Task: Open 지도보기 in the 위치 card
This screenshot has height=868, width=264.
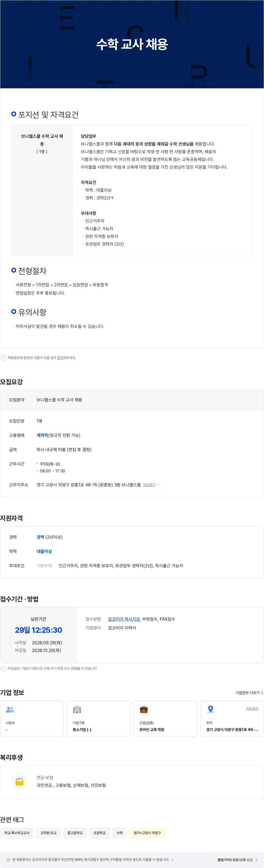Action: click(x=252, y=709)
